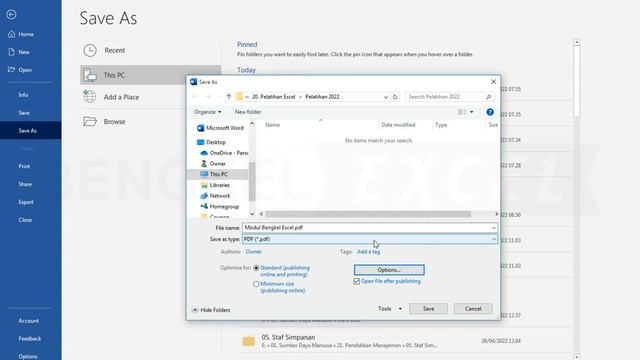Choose Add a Place globe icon

pos(90,97)
